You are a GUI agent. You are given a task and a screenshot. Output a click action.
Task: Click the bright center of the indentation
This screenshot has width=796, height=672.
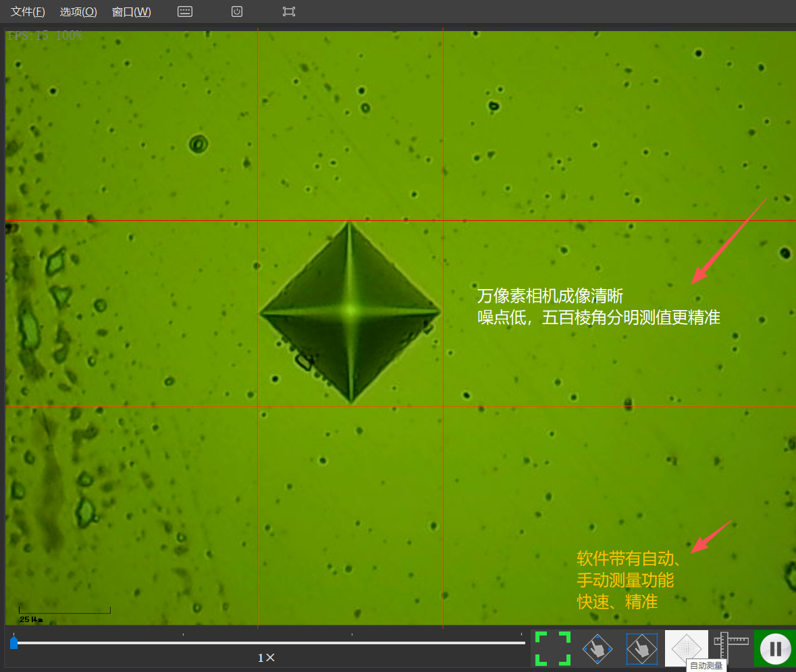pos(350,311)
